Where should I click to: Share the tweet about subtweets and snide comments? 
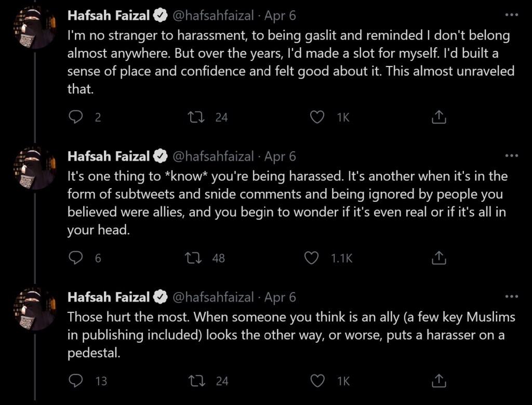pos(439,257)
